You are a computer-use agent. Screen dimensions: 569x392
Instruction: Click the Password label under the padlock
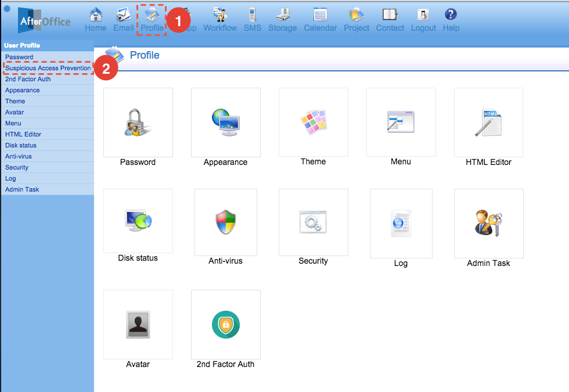[x=138, y=162]
